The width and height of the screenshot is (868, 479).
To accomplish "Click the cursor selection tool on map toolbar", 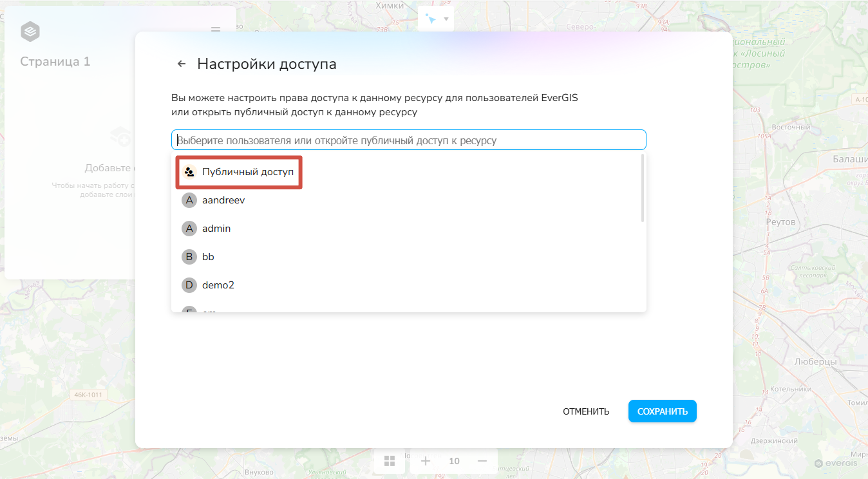I will coord(431,19).
